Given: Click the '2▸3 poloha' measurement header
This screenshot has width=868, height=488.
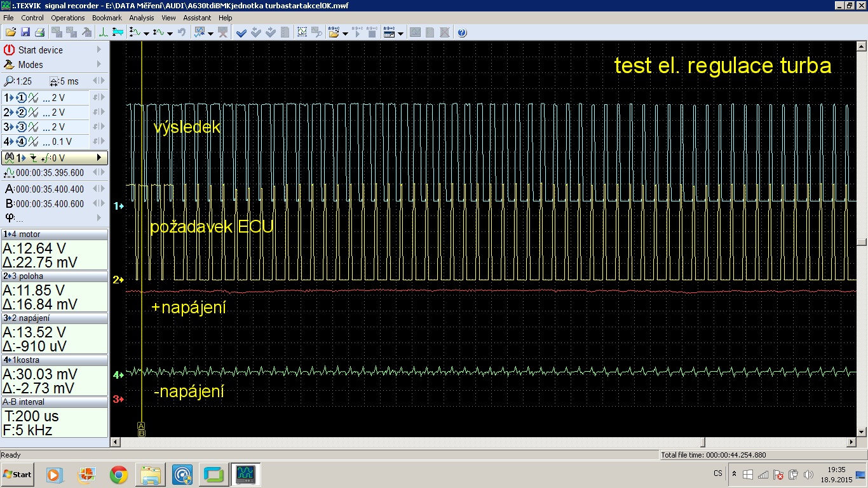Looking at the screenshot, I should [x=55, y=276].
